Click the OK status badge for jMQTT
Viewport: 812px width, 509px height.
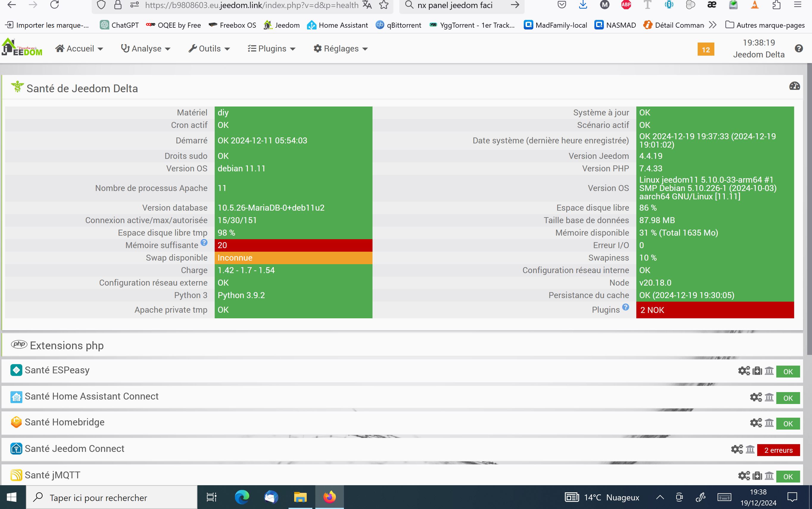tap(788, 477)
